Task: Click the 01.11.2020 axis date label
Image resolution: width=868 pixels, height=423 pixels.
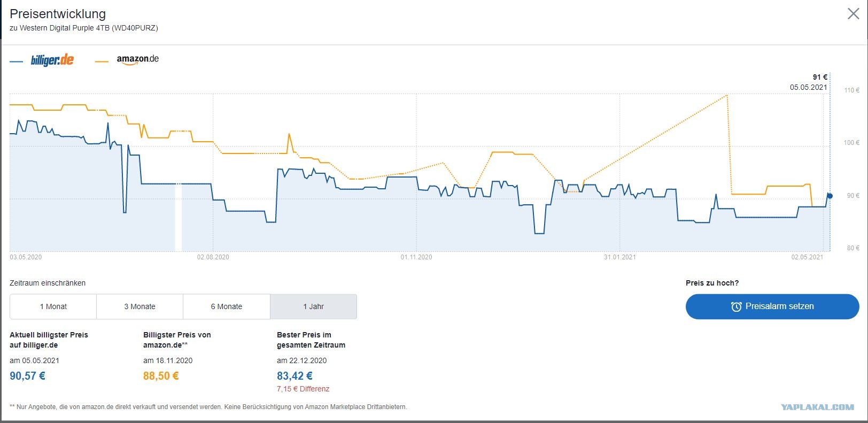Action: pyautogui.click(x=416, y=257)
